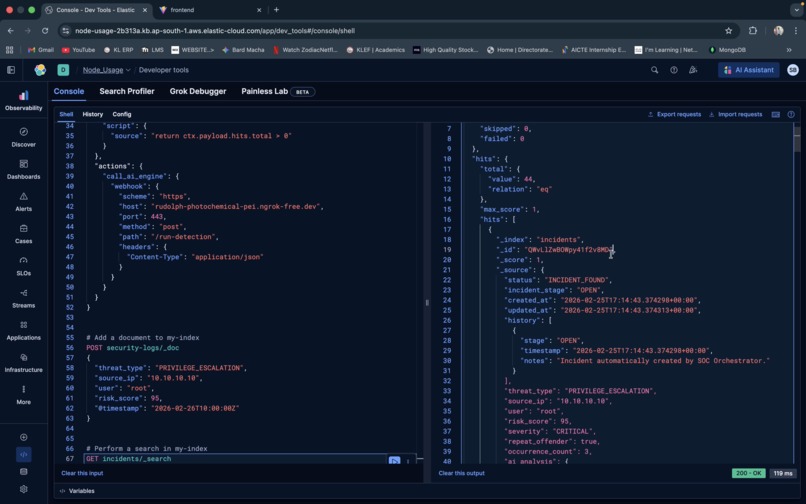Open the SB user avatar menu
The width and height of the screenshot is (806, 504).
[x=793, y=70]
